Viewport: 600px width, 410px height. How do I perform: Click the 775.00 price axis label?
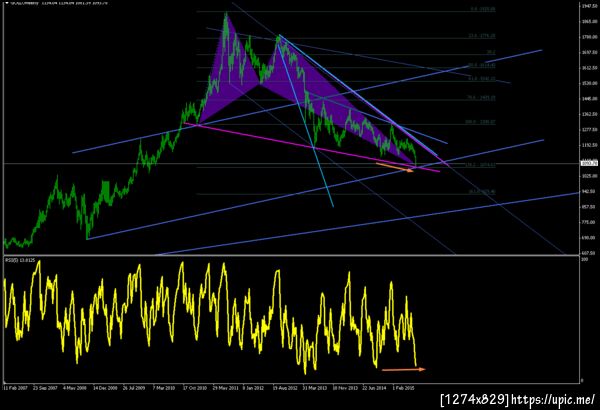point(590,222)
